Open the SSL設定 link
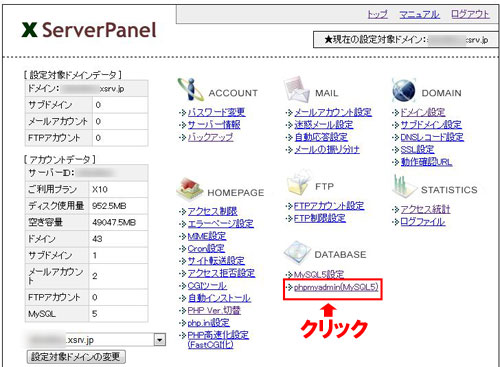Image resolution: width=500 pixels, height=367 pixels. (x=417, y=149)
